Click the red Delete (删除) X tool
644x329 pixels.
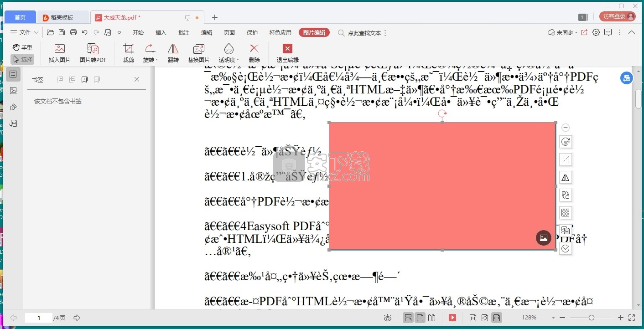click(x=254, y=54)
